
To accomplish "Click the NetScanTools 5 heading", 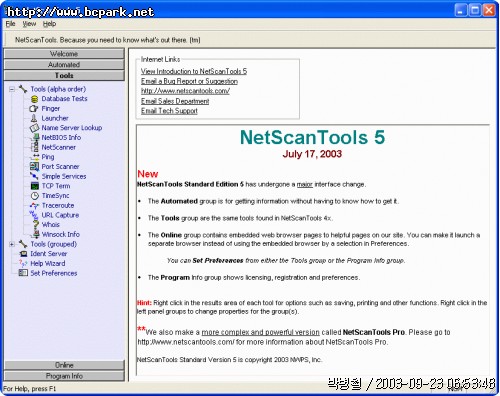I will coord(312,137).
